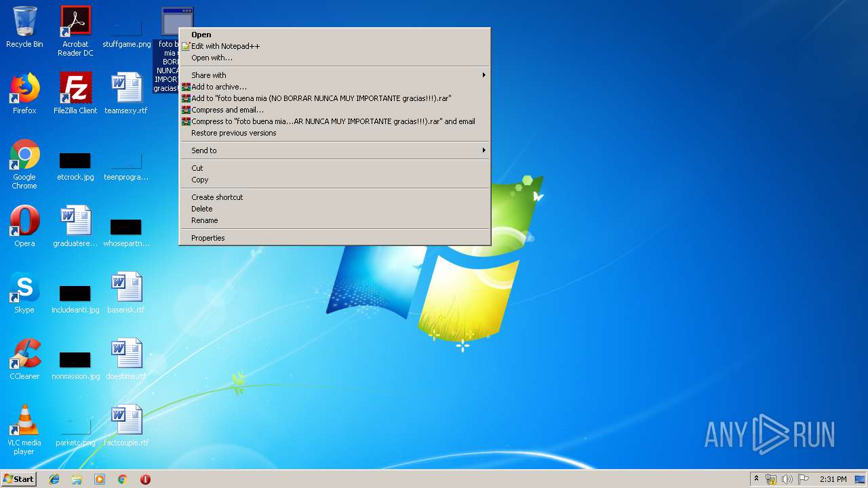Screen dimensions: 868x488
Task: Select parketc.png file
Action: click(75, 432)
